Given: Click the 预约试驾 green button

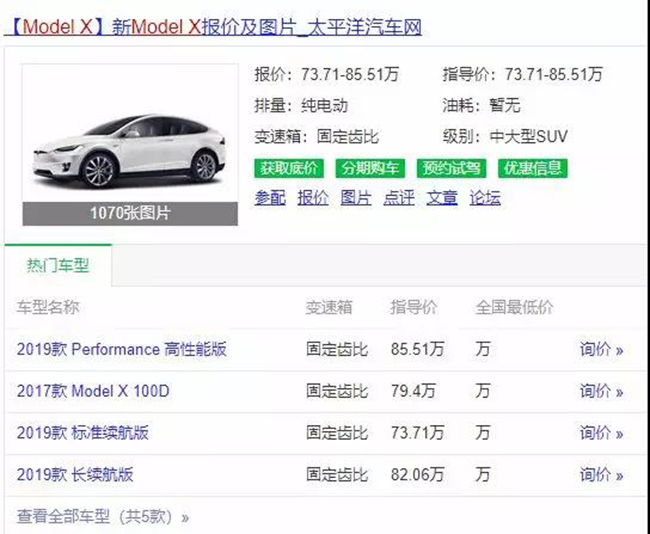Looking at the screenshot, I should [x=451, y=168].
